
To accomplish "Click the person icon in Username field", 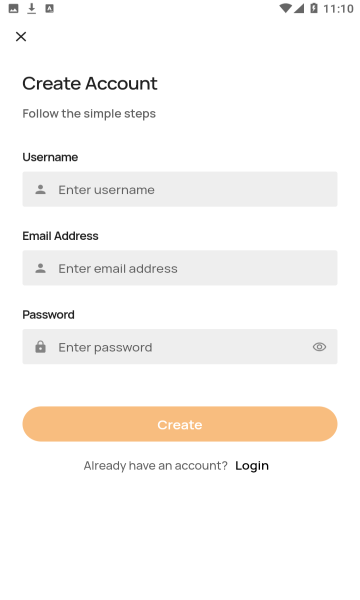I will pos(41,189).
